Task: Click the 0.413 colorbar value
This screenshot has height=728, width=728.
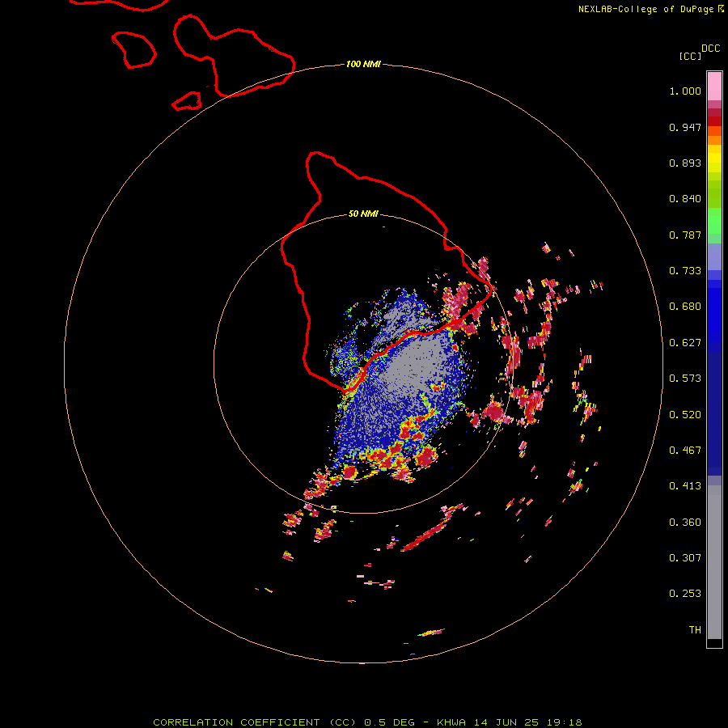Action: (x=685, y=486)
